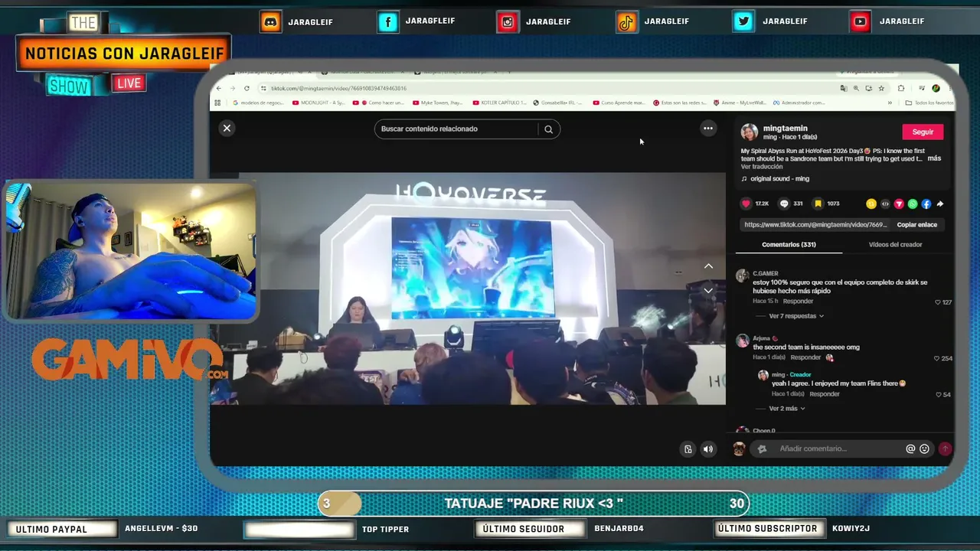The height and width of the screenshot is (551, 980).
Task: Click the browser back arrow
Action: 218,88
